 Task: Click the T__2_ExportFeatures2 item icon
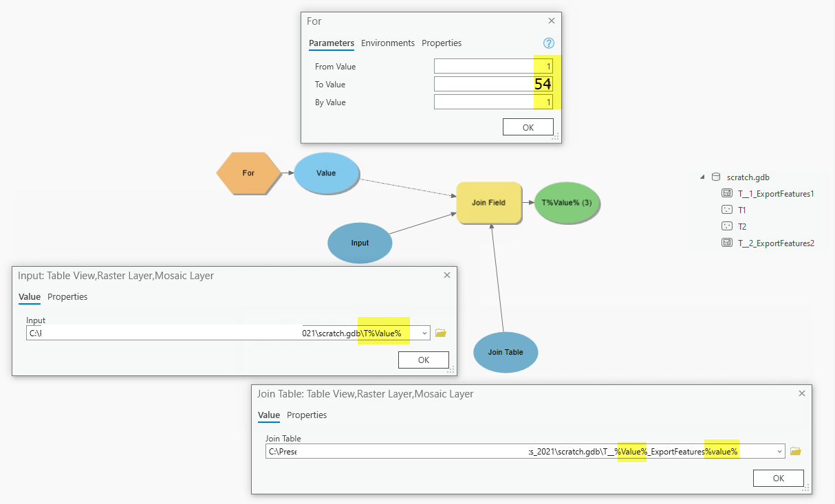click(727, 243)
